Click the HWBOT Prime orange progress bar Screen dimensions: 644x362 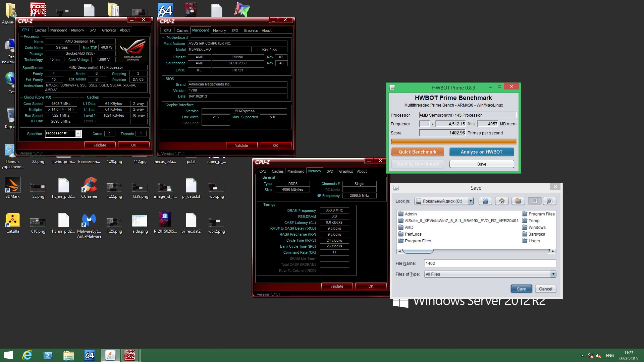click(x=453, y=141)
